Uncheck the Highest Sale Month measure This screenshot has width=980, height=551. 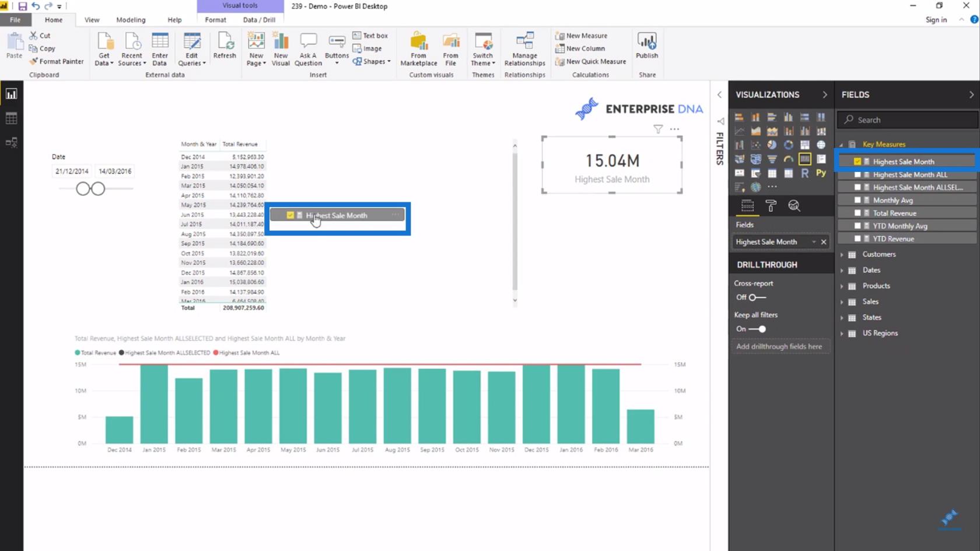[857, 162]
